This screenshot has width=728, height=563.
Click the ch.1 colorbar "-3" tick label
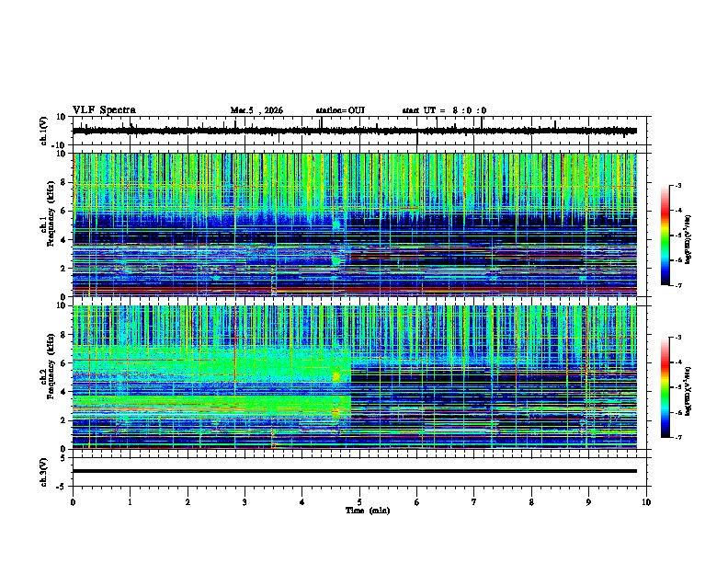click(x=678, y=186)
